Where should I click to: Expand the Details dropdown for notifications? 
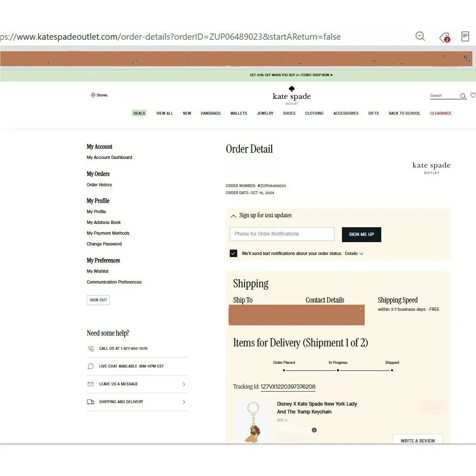coord(354,253)
